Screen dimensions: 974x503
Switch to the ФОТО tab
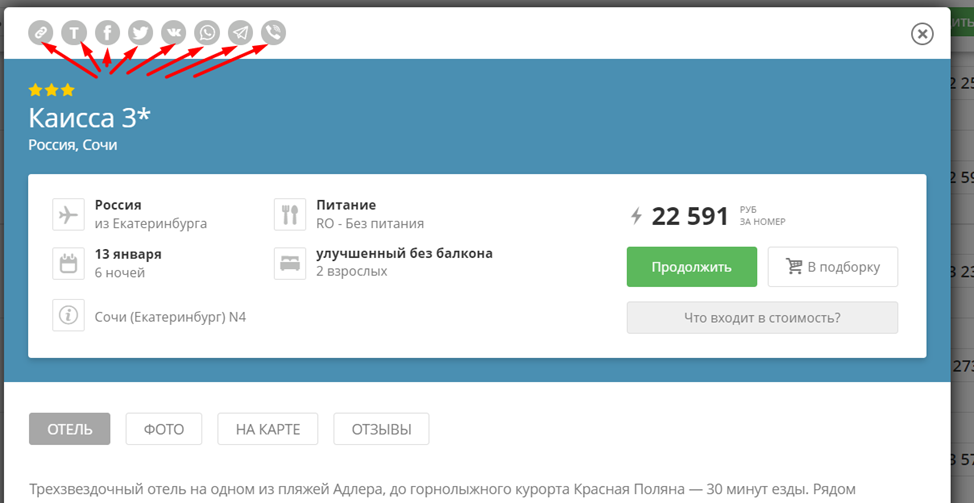(x=164, y=429)
